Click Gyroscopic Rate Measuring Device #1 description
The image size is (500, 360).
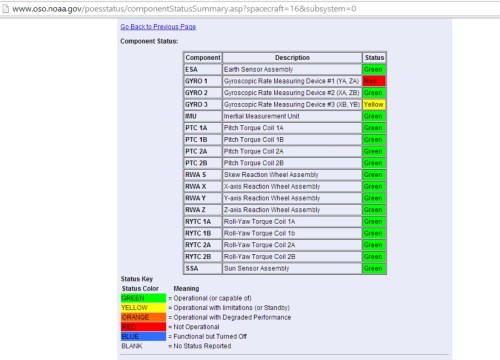pos(291,81)
